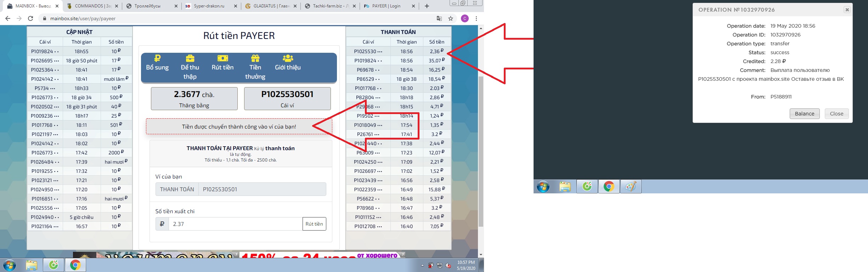Click the 35,07 ₽ amount in the THANH TOÁN table
868x272 pixels.
tap(437, 61)
